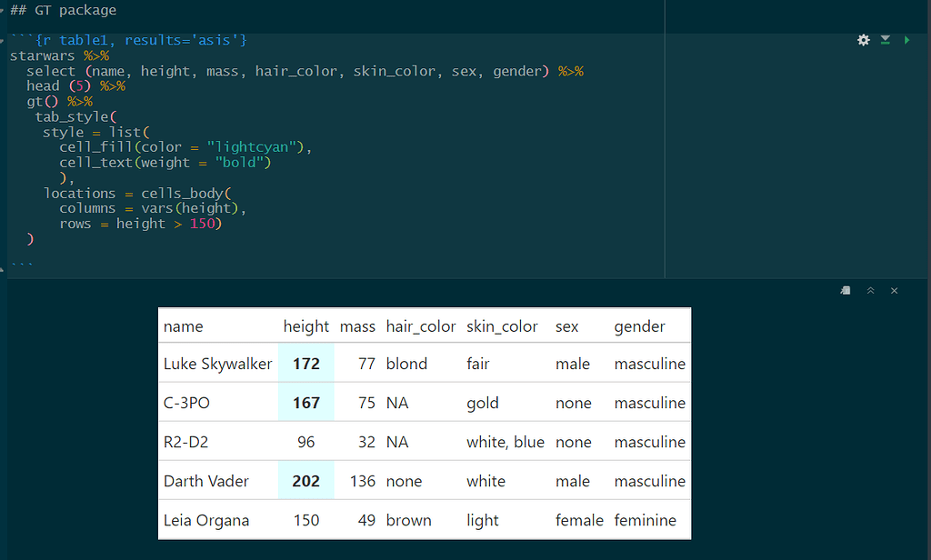Image resolution: width=931 pixels, height=560 pixels.
Task: Click the starwars variable in the code
Action: 37,55
